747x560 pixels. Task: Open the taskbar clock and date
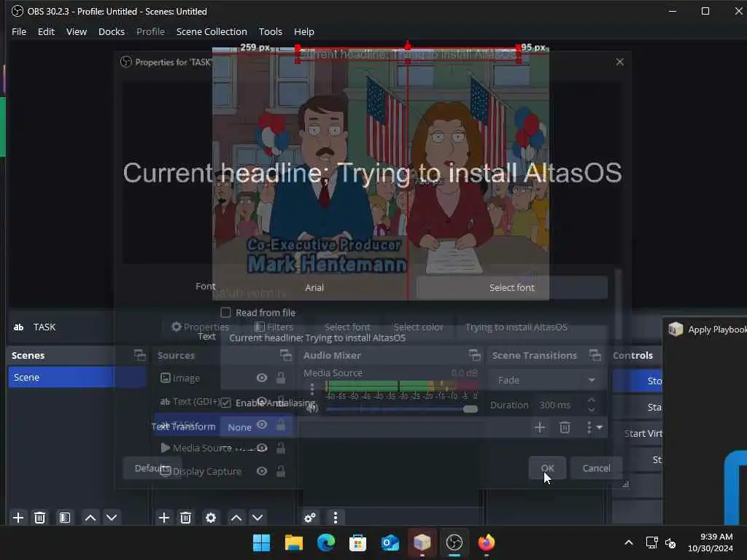click(710, 542)
